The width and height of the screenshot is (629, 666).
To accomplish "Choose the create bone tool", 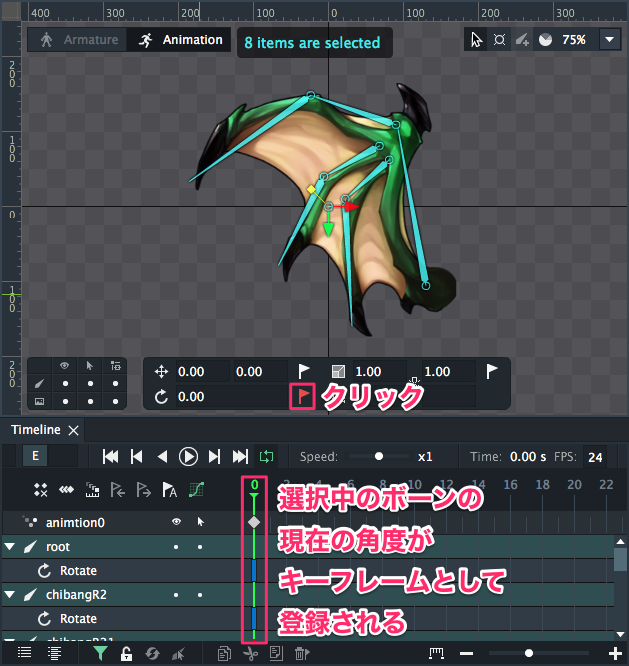I will pyautogui.click(x=522, y=40).
